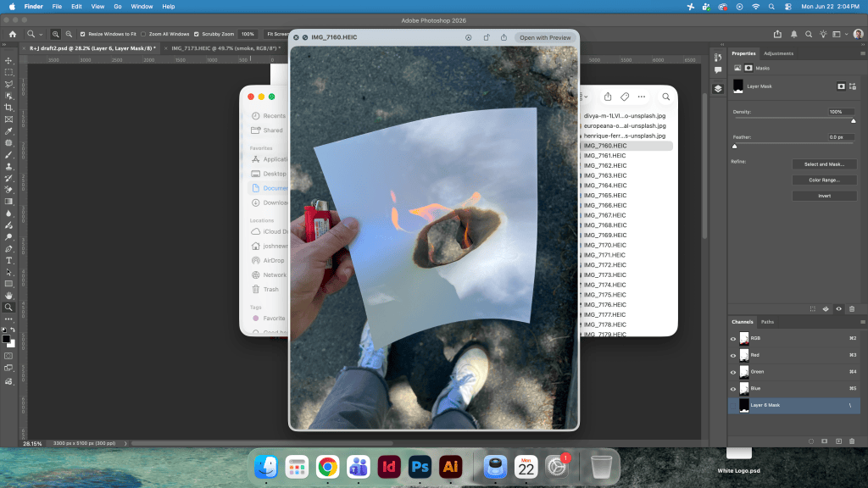Click the Quick Look share icon
Screen dimensions: 868x488
click(x=504, y=37)
